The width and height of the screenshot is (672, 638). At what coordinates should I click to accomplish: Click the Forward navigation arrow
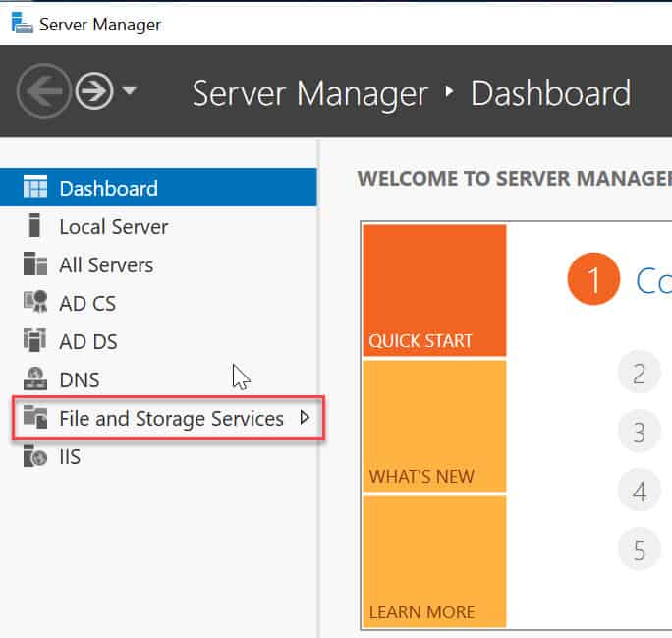[94, 90]
